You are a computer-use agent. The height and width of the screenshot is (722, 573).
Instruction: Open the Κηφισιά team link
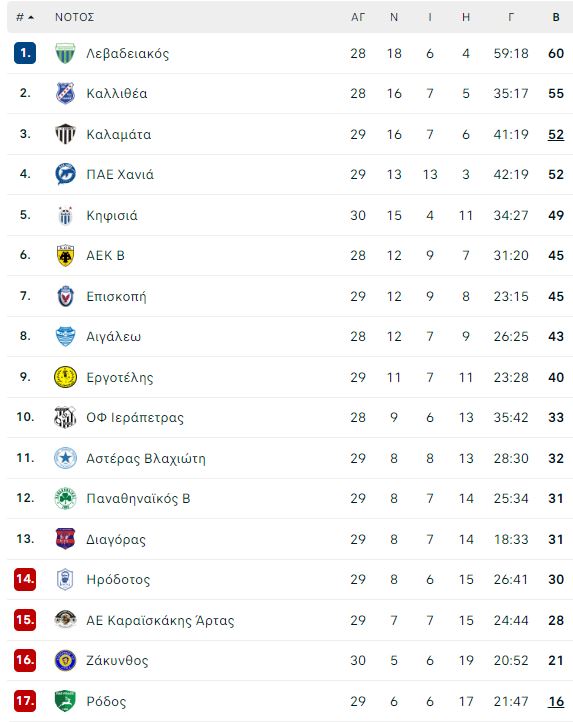112,215
